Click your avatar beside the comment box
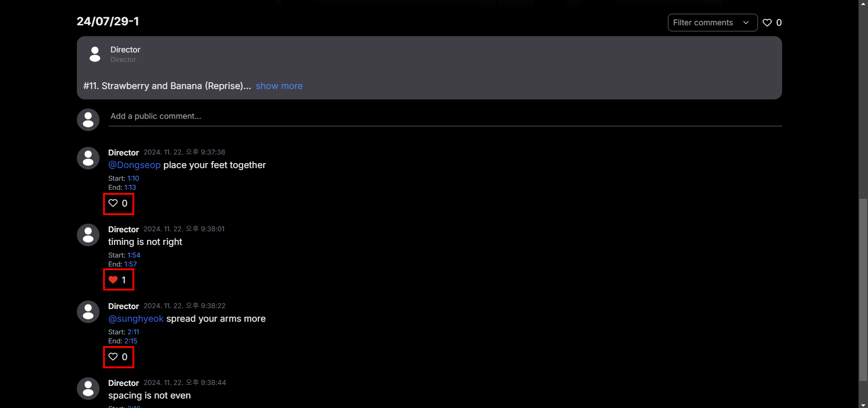The height and width of the screenshot is (408, 868). point(88,120)
